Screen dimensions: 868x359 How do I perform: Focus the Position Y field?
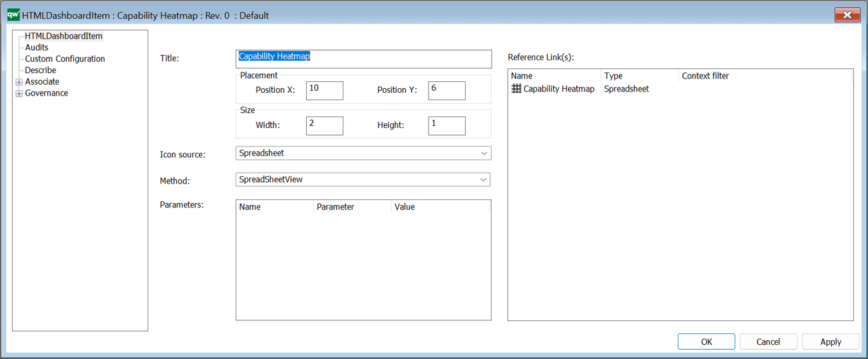click(x=447, y=90)
